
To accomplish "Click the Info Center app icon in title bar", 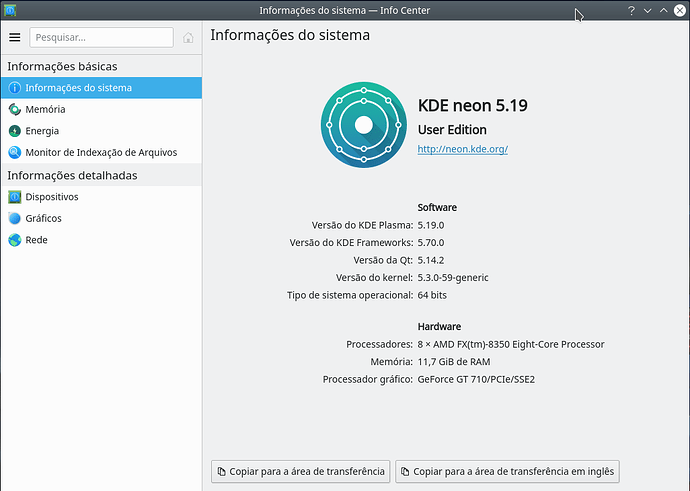I will point(9,10).
